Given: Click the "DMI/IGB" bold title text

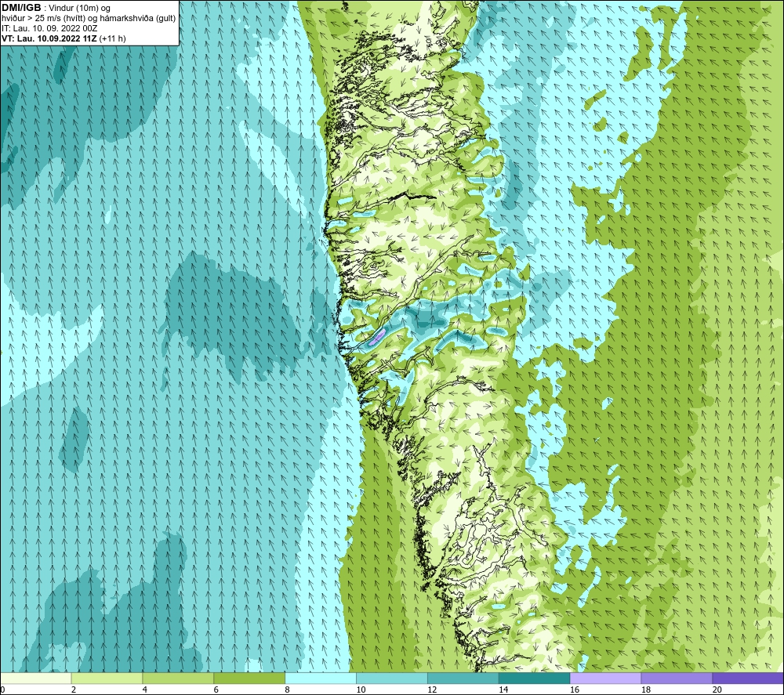Looking at the screenshot, I should click(x=21, y=8).
